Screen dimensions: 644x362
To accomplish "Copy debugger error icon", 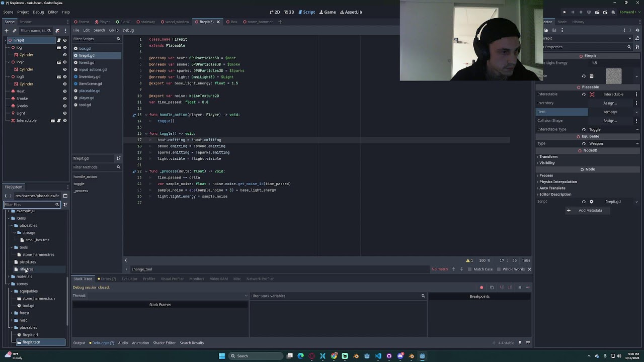I will 492,288.
